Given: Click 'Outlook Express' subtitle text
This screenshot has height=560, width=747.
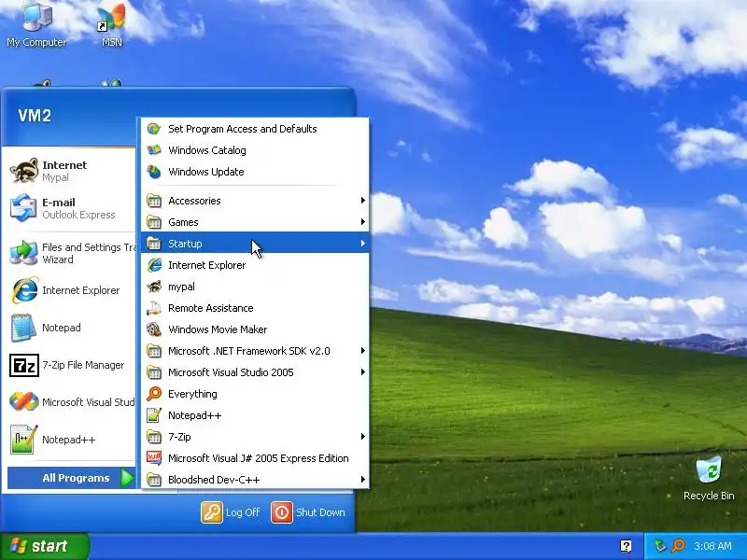Looking at the screenshot, I should (78, 215).
